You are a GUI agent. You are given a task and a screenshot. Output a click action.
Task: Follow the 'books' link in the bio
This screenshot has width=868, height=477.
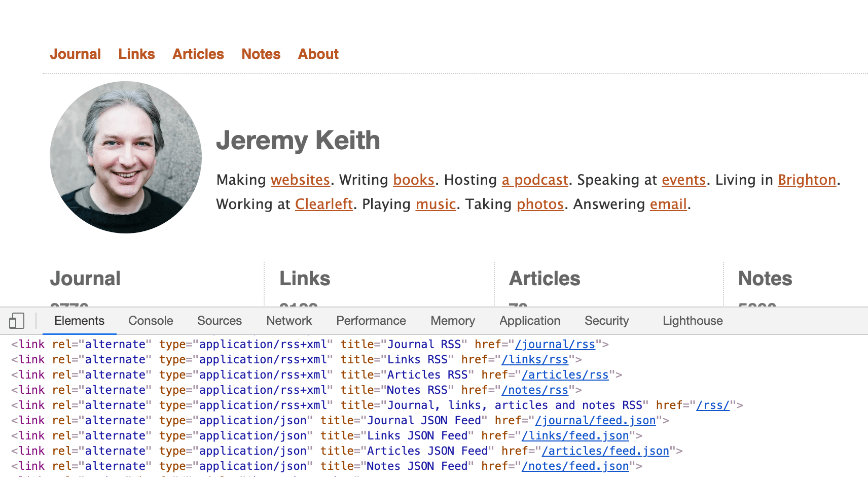[x=414, y=180]
